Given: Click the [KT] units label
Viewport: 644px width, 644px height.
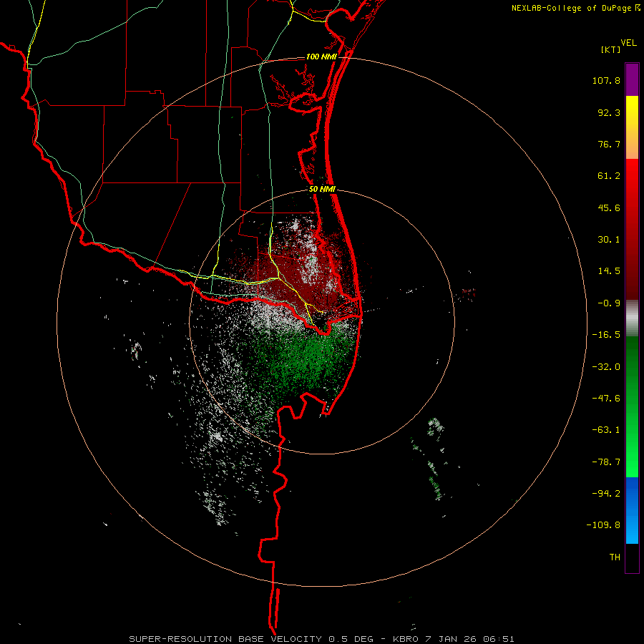Looking at the screenshot, I should click(x=611, y=49).
